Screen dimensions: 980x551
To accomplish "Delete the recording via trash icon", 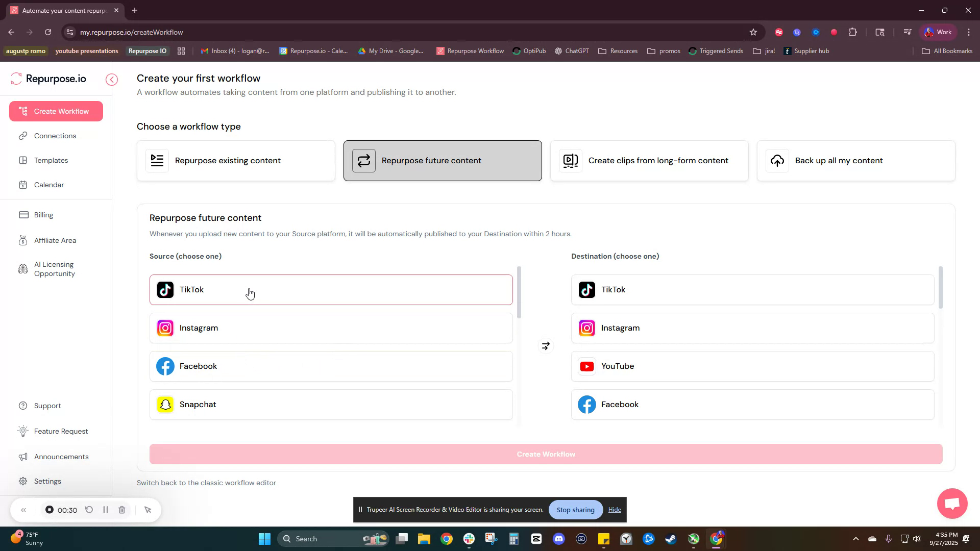I will point(122,510).
